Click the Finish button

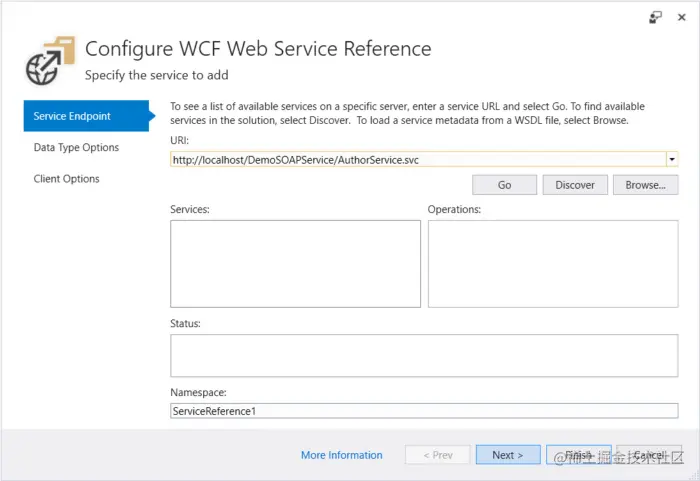click(x=579, y=455)
